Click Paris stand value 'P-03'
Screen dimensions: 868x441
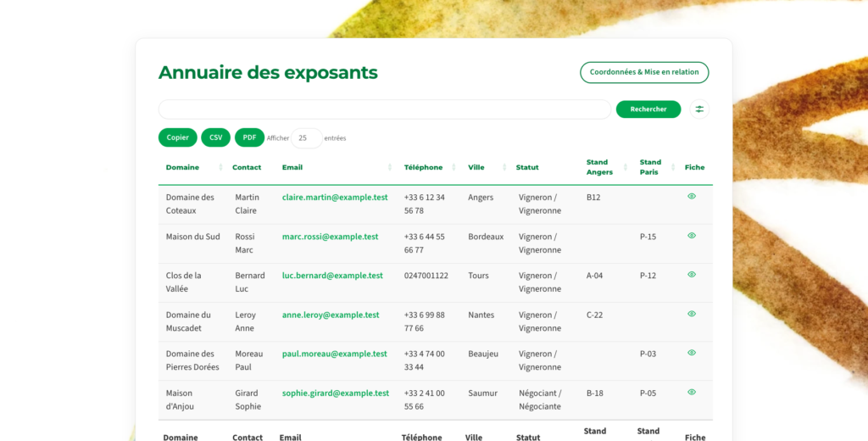tap(648, 354)
